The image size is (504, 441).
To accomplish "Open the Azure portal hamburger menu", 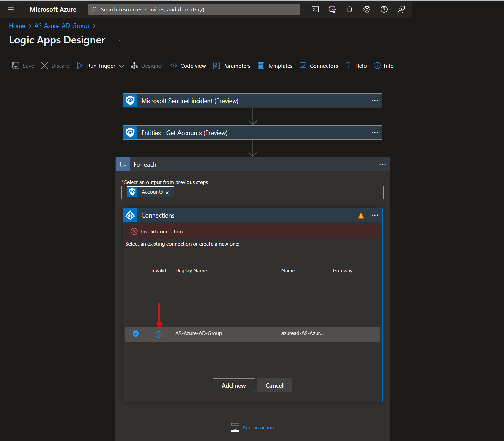I will (x=11, y=9).
